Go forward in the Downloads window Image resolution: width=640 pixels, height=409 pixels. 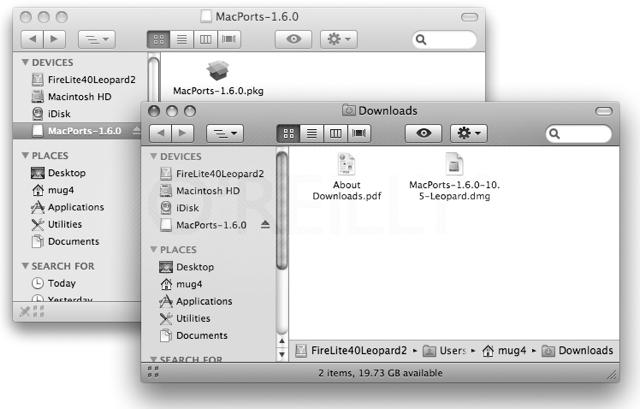[182, 133]
